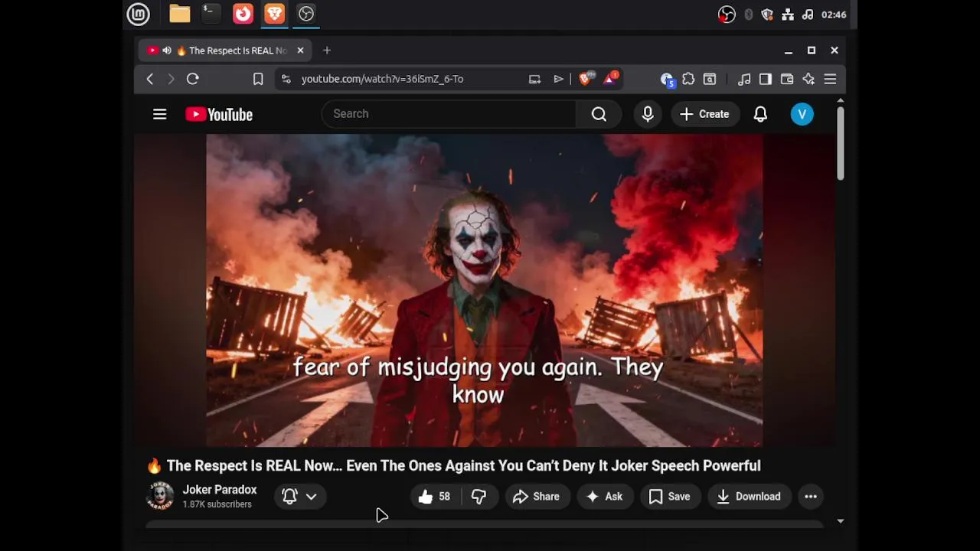Launch the Files folder from panel
The height and width of the screenshot is (551, 980).
click(x=180, y=14)
